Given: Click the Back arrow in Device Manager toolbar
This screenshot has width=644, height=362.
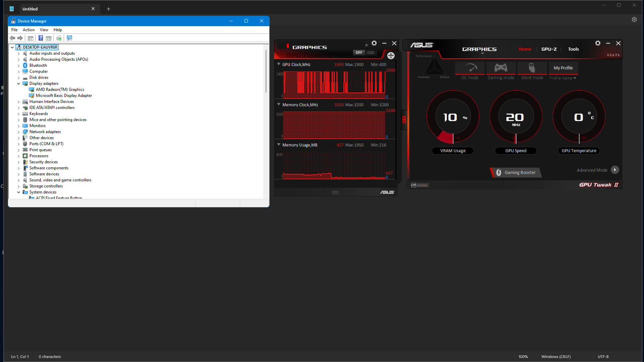Looking at the screenshot, I should pyautogui.click(x=12, y=38).
